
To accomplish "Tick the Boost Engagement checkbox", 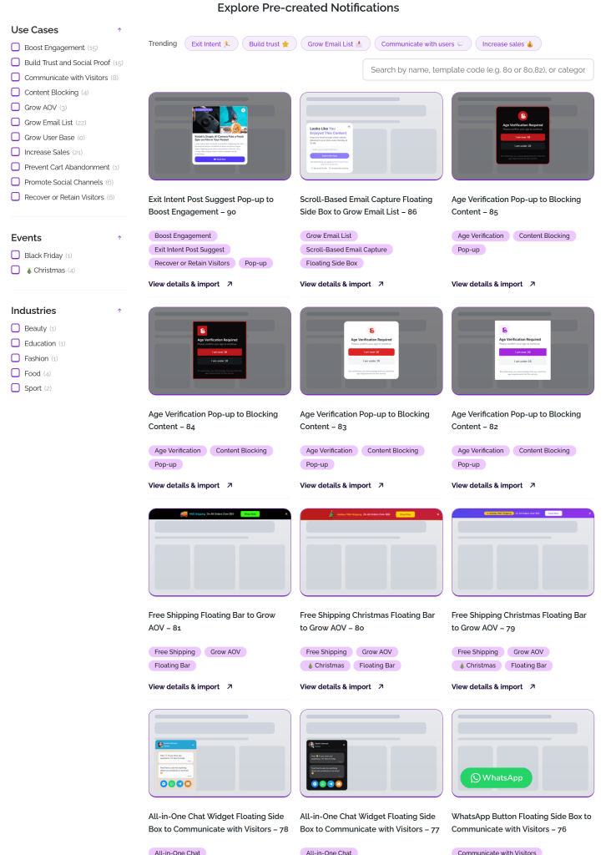I will [15, 48].
